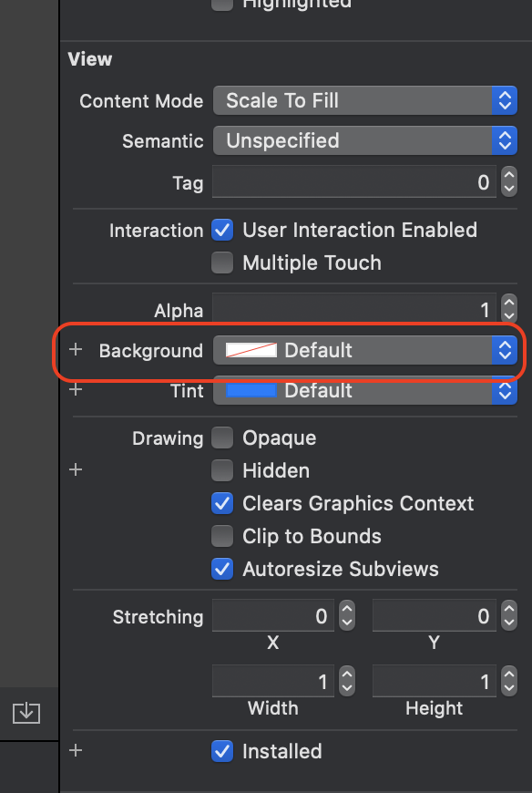Viewport: 532px width, 793px height.
Task: Click the blue Tint color swatch
Action: [251, 390]
